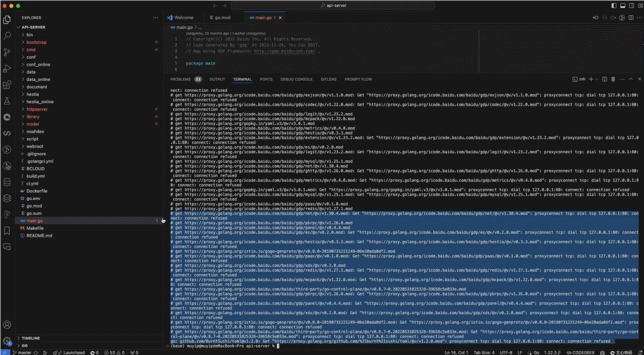Viewport: 644px width, 355px height.
Task: Open the GITLENS panel tab
Action: coord(328,80)
